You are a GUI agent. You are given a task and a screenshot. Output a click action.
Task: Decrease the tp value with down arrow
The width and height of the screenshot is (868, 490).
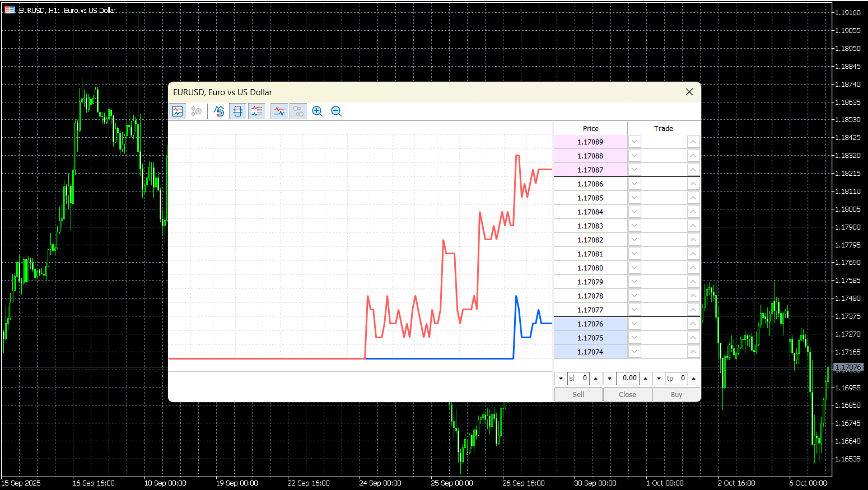[x=659, y=379]
